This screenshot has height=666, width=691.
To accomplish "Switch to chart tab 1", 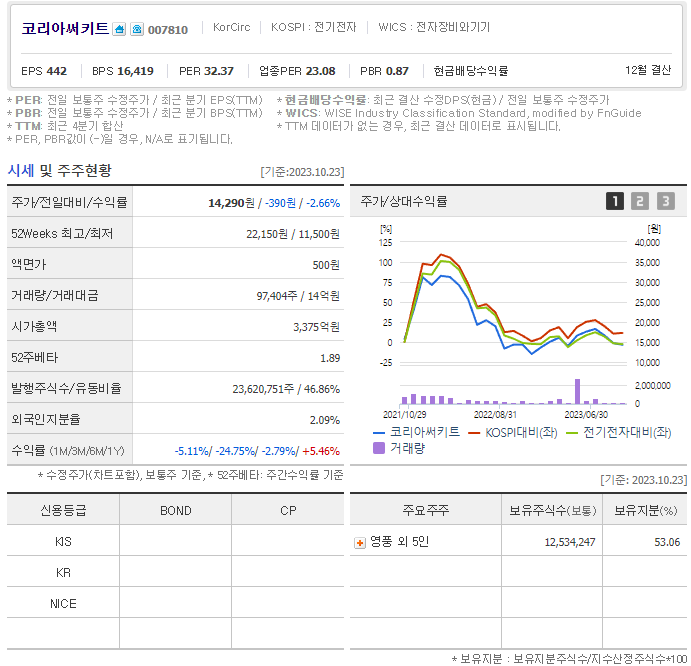I will click(x=615, y=201).
